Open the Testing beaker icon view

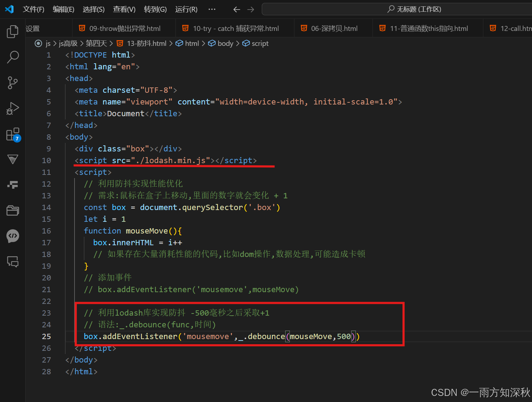click(x=13, y=160)
